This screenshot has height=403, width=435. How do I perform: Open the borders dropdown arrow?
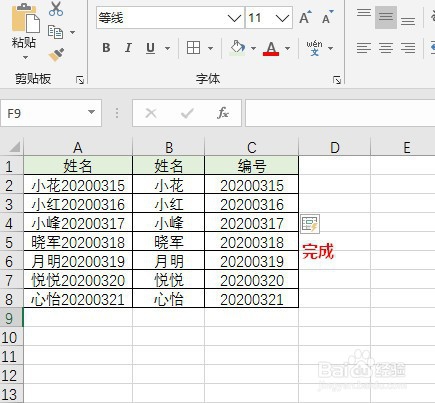[210, 49]
